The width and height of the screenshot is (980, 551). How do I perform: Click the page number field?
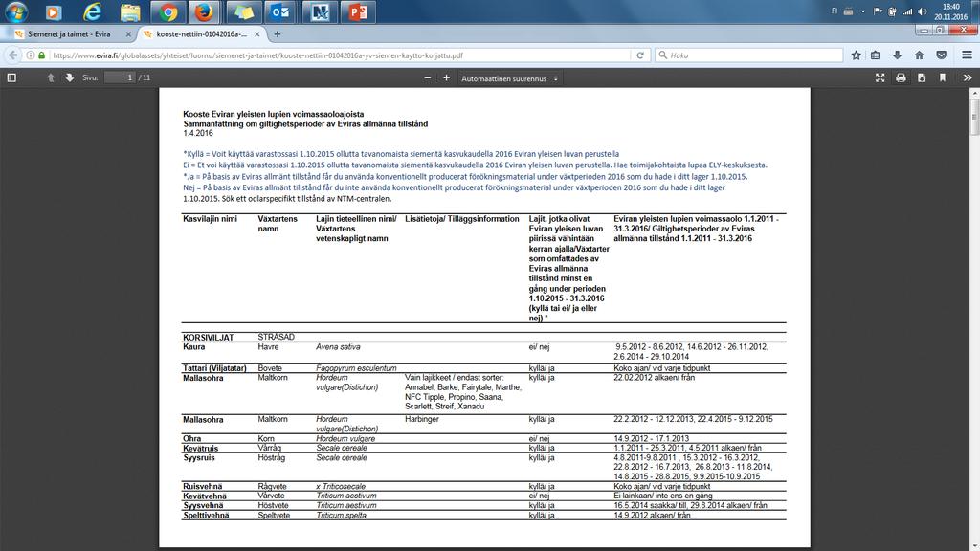click(x=120, y=78)
